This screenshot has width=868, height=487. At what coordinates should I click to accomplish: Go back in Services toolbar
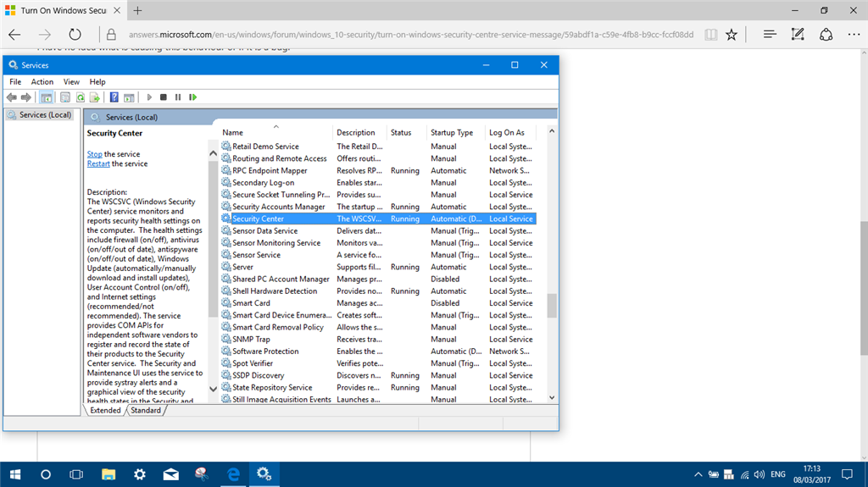(12, 97)
